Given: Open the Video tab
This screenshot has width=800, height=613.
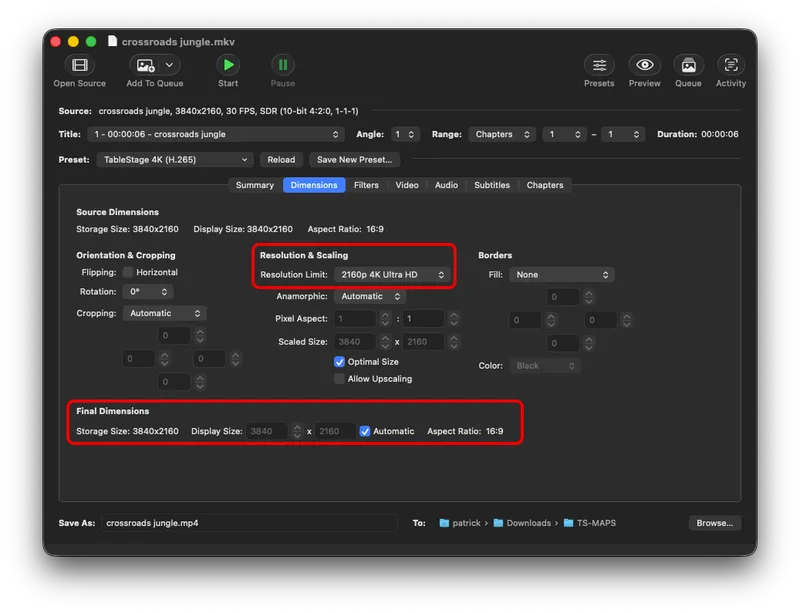Looking at the screenshot, I should coord(407,185).
